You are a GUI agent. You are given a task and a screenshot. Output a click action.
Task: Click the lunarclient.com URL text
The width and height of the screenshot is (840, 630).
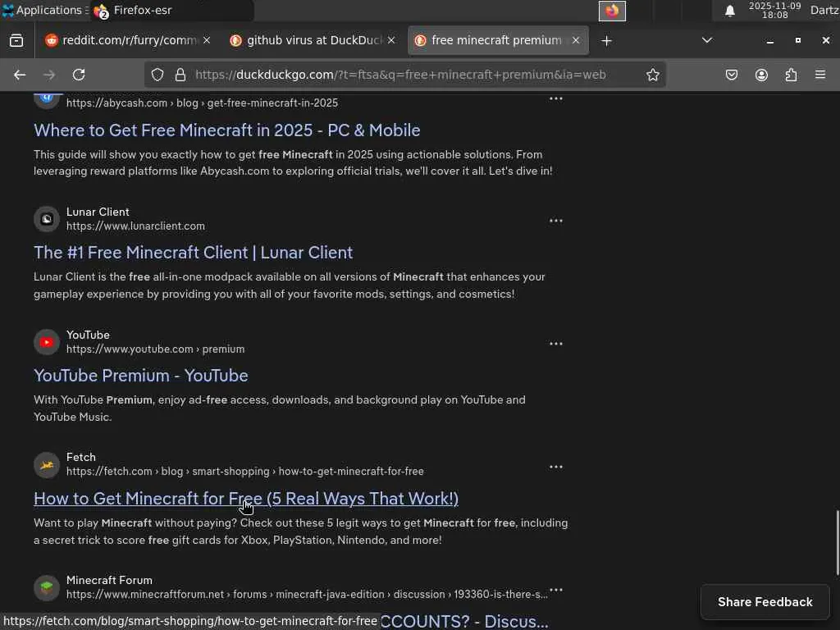click(135, 226)
